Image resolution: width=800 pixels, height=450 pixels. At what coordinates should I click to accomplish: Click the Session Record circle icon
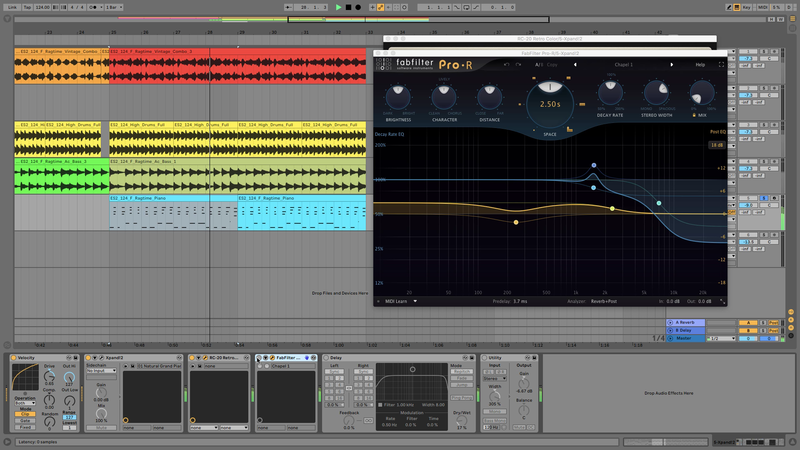pos(405,7)
